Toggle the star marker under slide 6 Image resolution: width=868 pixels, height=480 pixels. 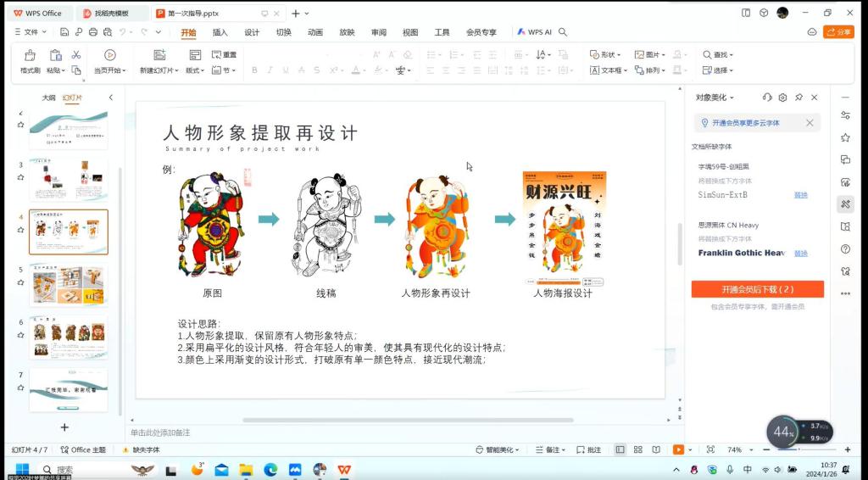pyautogui.click(x=21, y=335)
